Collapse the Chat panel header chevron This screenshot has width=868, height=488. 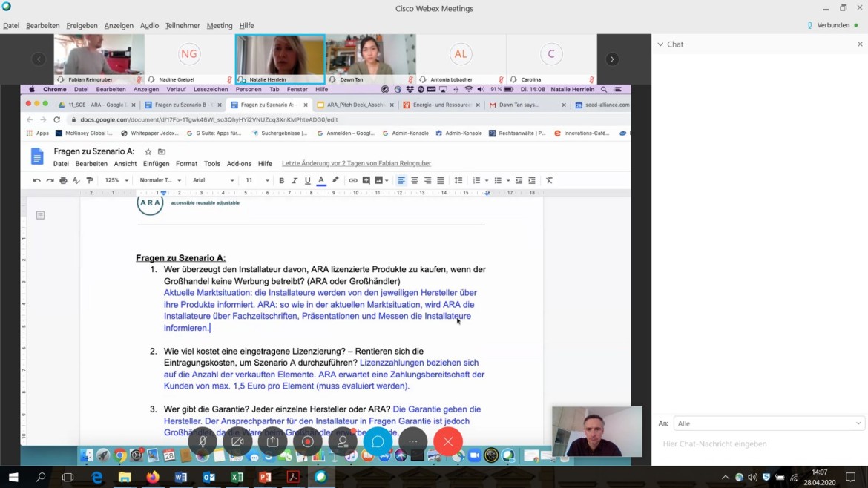(x=660, y=44)
